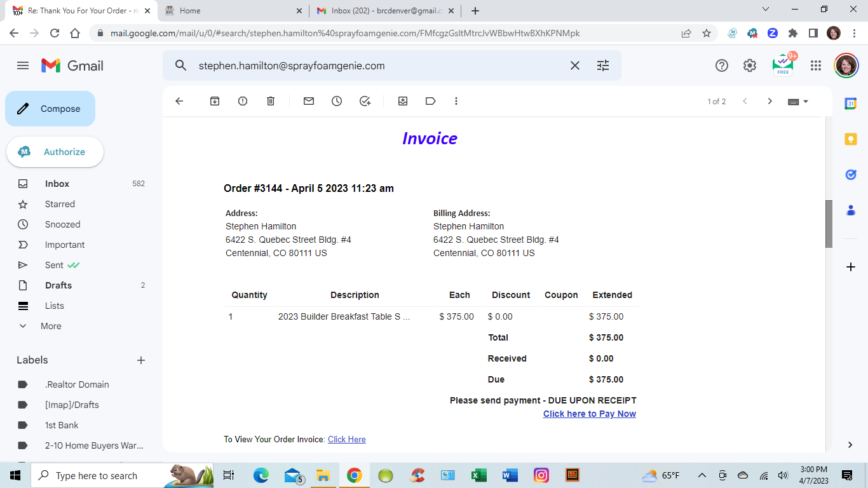Delete the email with the trash icon
868x488 pixels.
click(x=271, y=101)
